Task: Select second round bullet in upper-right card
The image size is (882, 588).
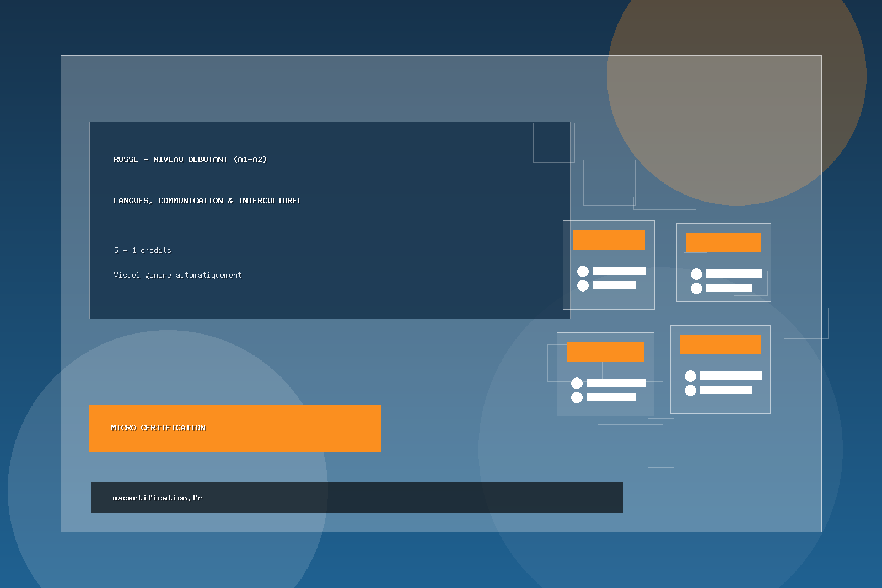Action: (696, 288)
